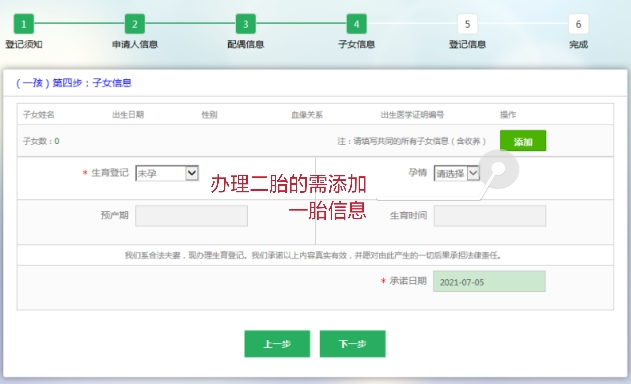Click the 承诺日期 field 2021-07-05
This screenshot has width=631, height=384.
[x=489, y=281]
